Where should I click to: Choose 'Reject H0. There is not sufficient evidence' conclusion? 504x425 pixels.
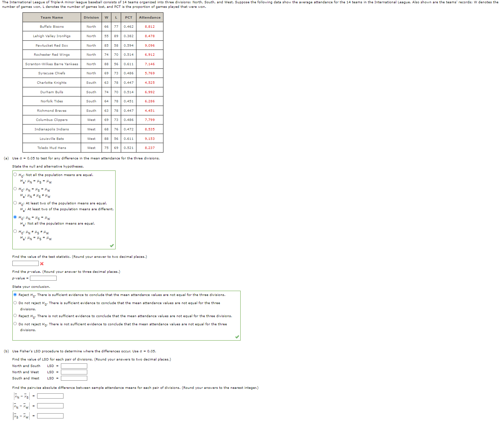click(x=15, y=315)
